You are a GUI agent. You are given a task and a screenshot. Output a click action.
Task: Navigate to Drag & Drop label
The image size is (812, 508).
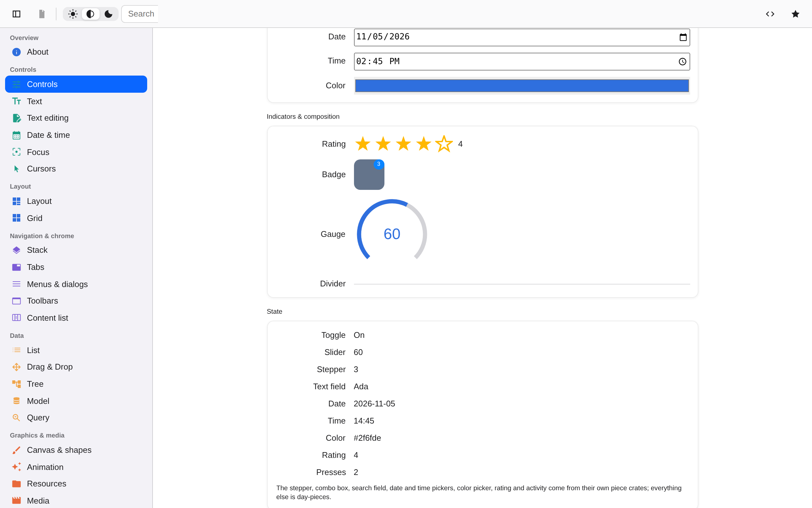[x=50, y=367]
